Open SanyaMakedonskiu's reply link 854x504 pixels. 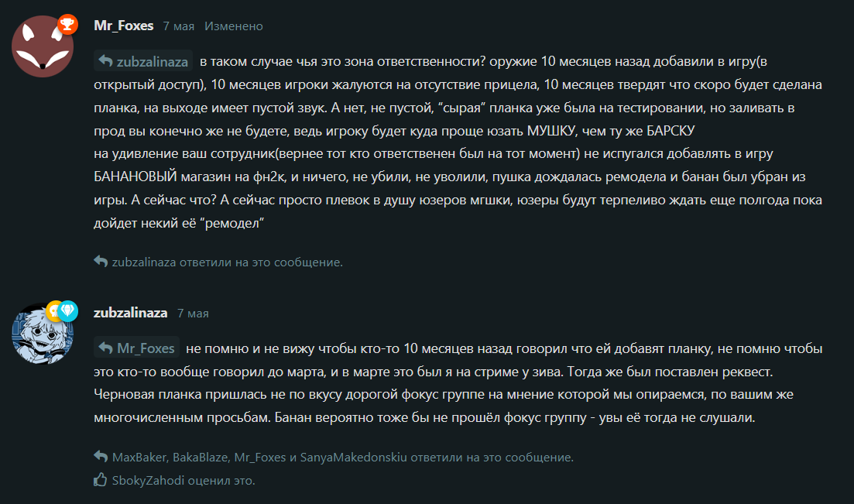click(354, 457)
